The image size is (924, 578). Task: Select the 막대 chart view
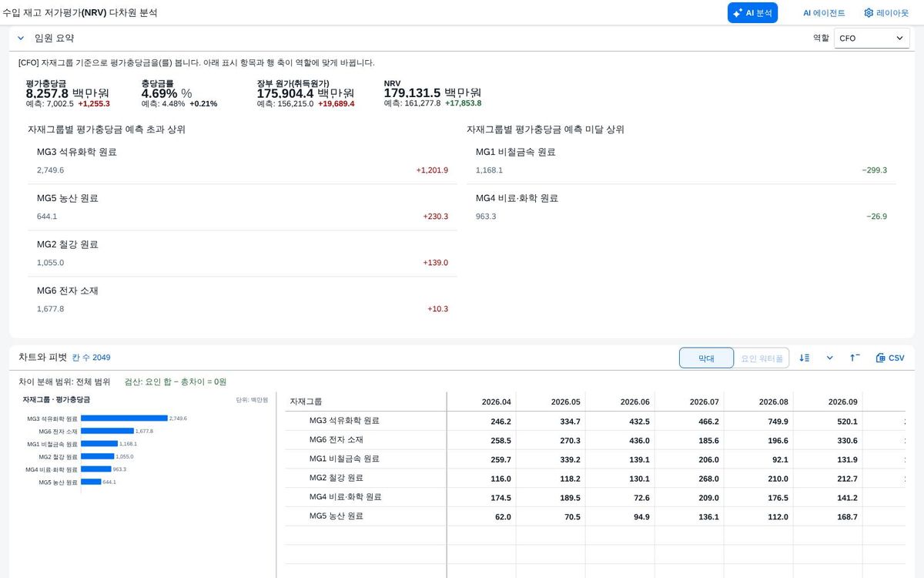(706, 358)
